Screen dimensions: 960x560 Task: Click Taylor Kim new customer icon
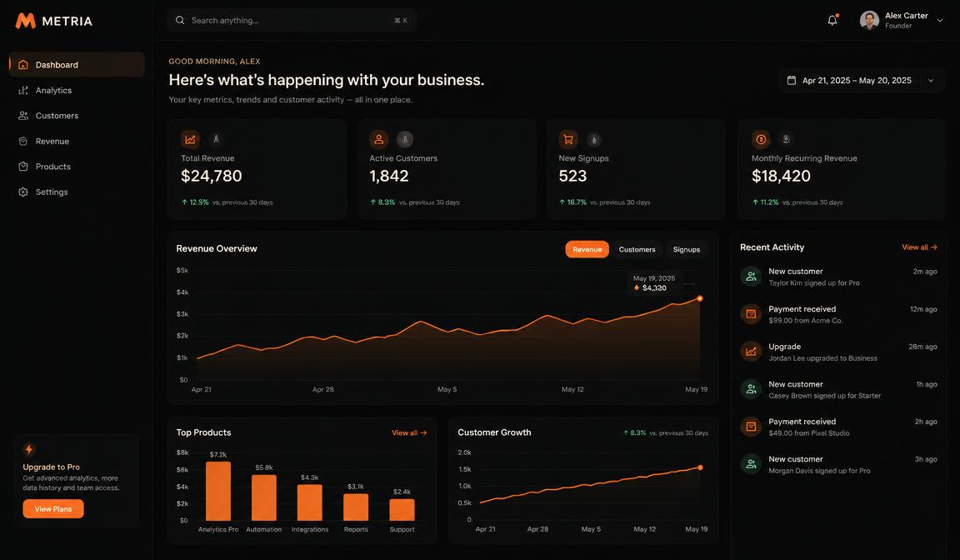[x=751, y=277]
